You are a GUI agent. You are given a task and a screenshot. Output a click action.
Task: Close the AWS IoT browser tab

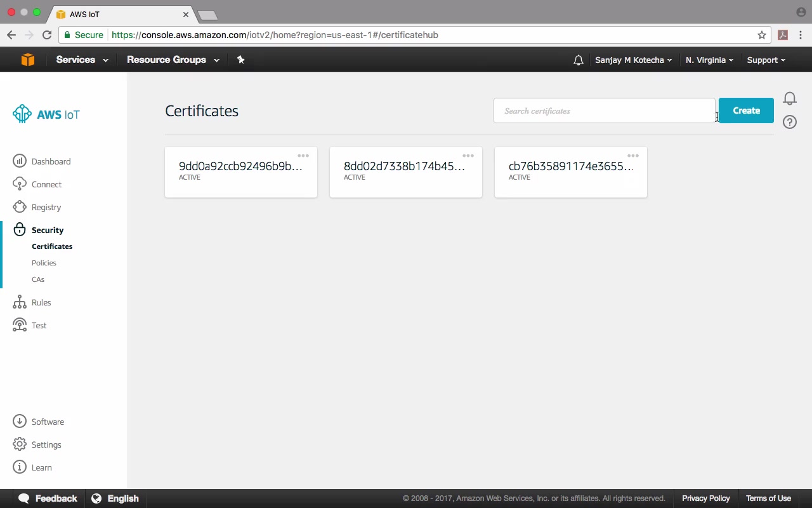click(186, 14)
